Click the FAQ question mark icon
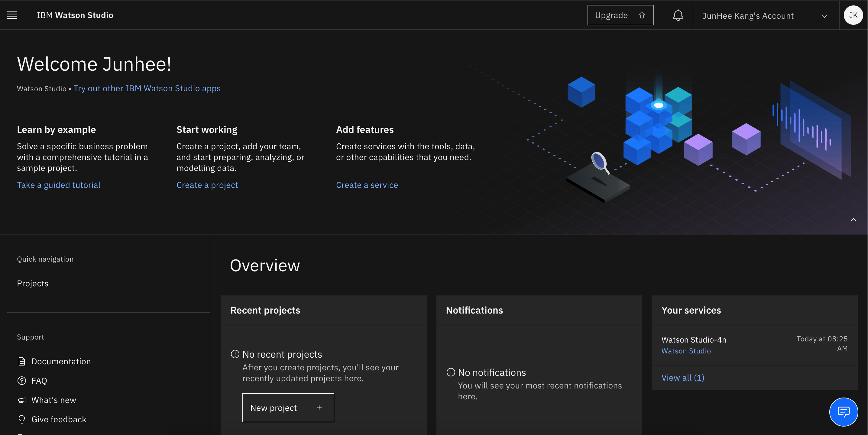Viewport: 868px width, 435px height. tap(21, 380)
